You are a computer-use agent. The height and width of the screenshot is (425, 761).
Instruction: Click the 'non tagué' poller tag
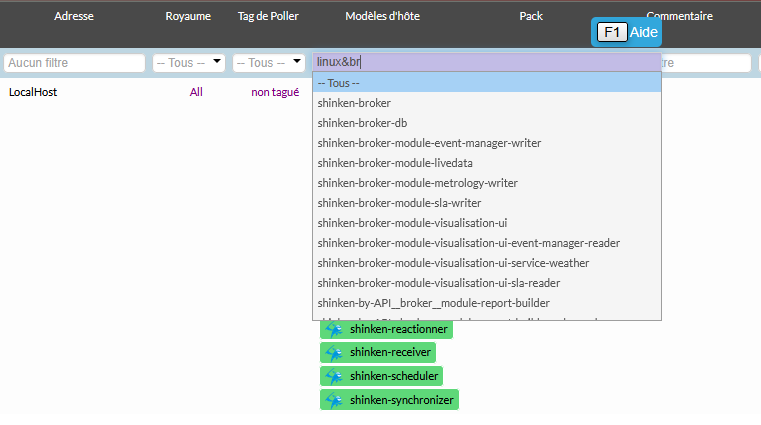tap(275, 92)
